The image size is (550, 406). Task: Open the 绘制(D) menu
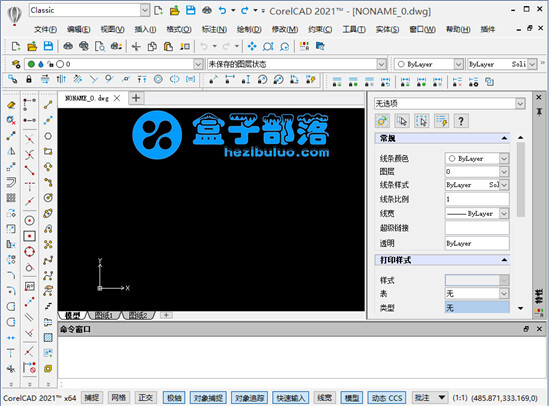tap(249, 29)
